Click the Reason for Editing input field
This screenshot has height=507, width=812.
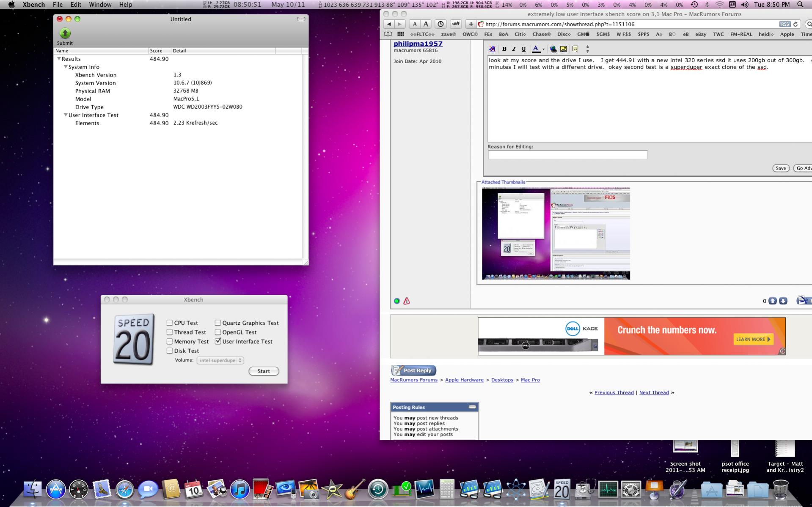tap(567, 155)
